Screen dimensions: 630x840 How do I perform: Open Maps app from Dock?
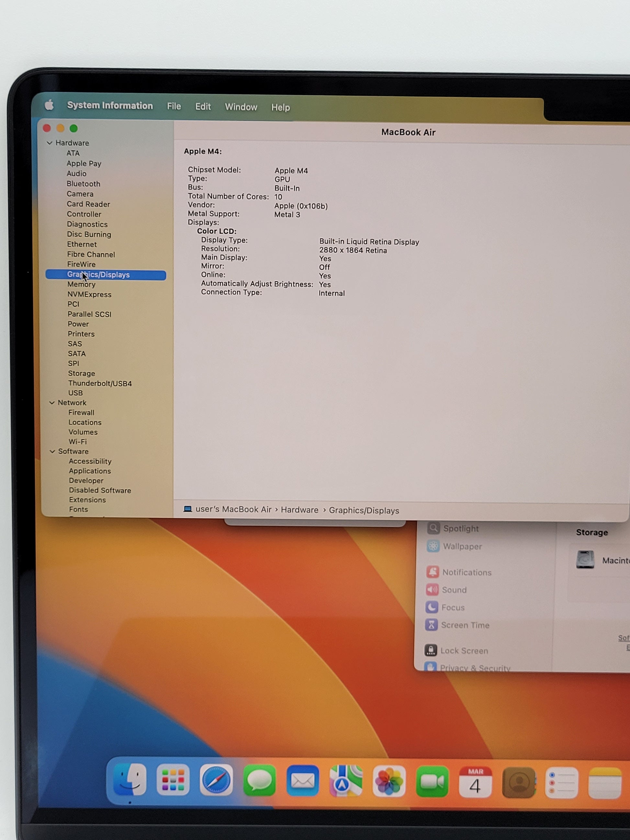click(x=345, y=781)
